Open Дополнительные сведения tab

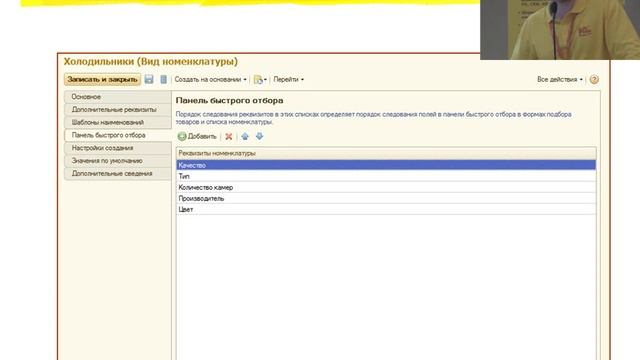click(118, 173)
